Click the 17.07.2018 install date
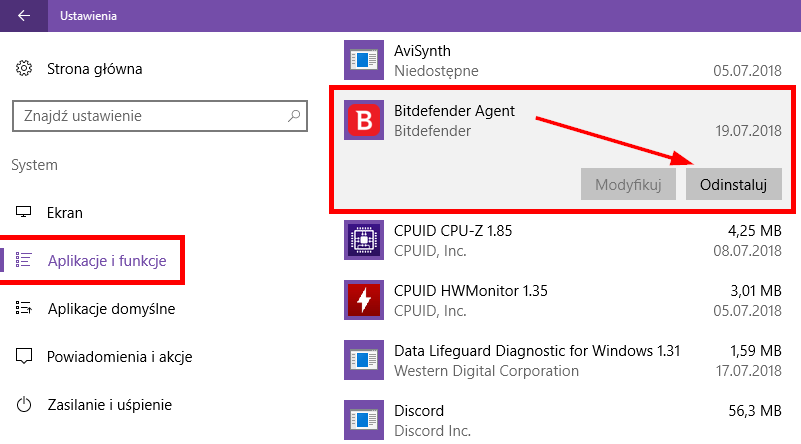Viewport: 801px width, 444px height. [748, 371]
